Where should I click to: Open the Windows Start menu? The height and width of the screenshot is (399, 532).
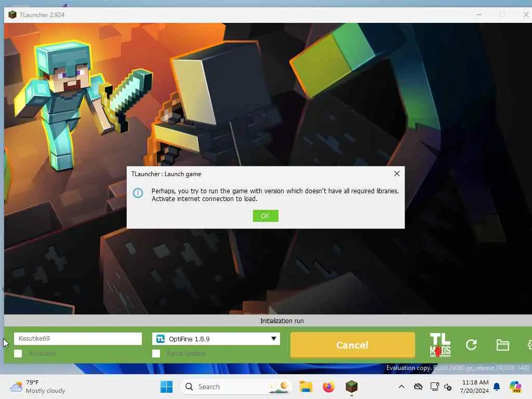[x=166, y=387]
